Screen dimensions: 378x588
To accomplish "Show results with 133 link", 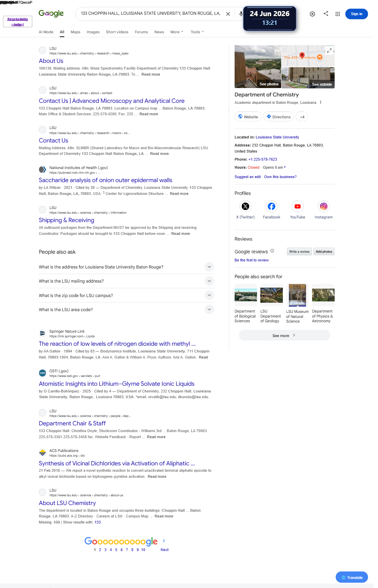I will [x=98, y=522].
